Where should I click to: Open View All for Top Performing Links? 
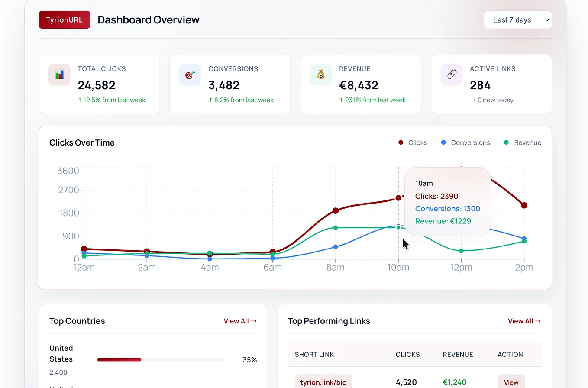pyautogui.click(x=524, y=321)
